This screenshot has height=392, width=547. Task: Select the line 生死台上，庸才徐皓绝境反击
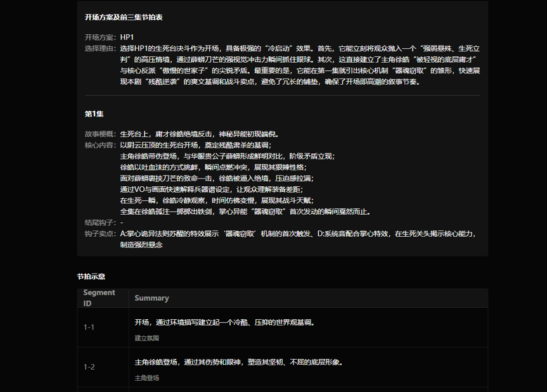coord(200,134)
